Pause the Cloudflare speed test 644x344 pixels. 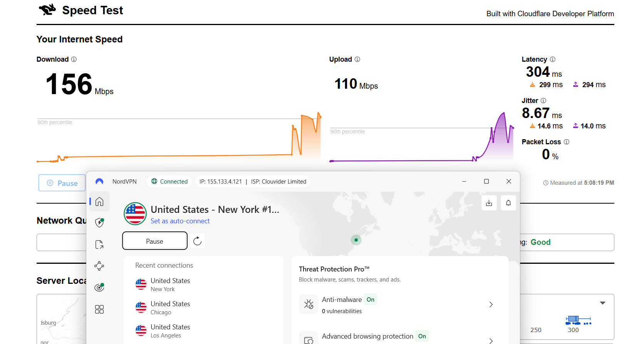click(62, 183)
